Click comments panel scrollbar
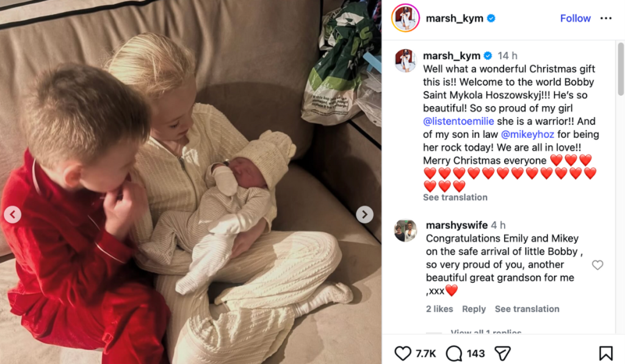Image resolution: width=625 pixels, height=364 pixels. click(x=621, y=70)
